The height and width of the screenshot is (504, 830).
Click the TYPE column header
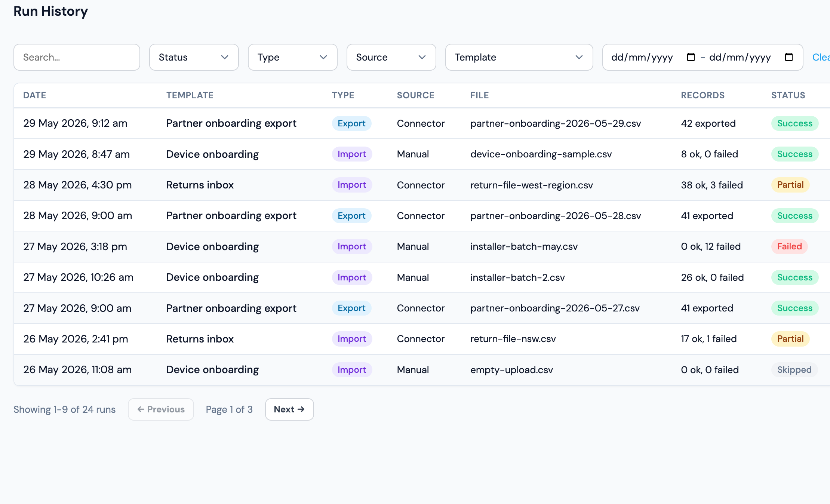343,95
